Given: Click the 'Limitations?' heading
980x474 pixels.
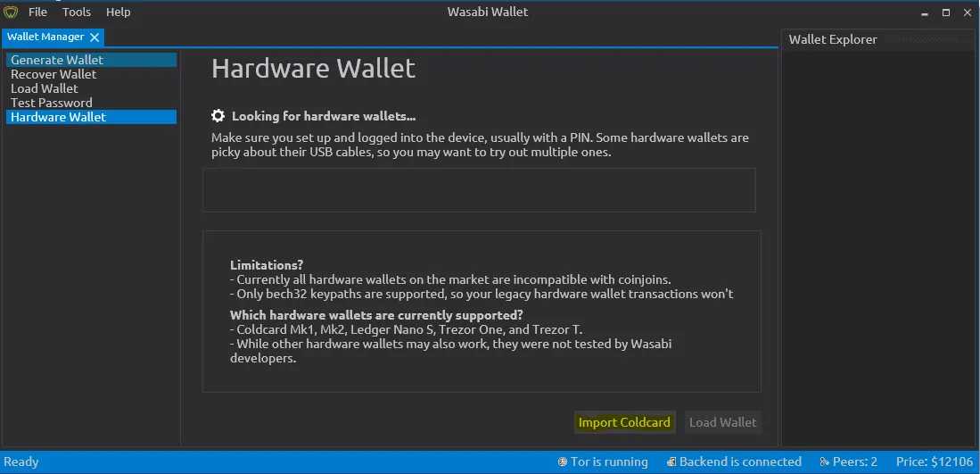Looking at the screenshot, I should 267,265.
